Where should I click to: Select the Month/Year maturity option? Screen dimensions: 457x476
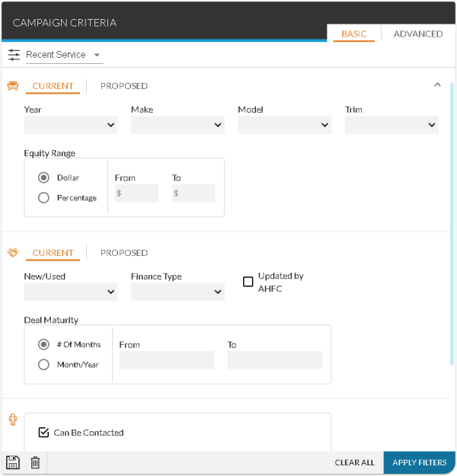[43, 365]
